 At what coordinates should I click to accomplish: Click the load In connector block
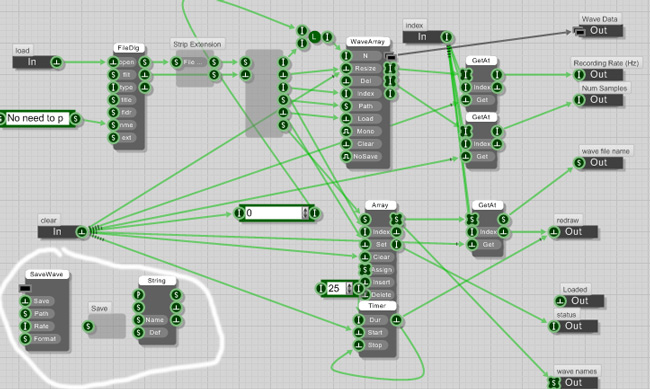click(38, 62)
